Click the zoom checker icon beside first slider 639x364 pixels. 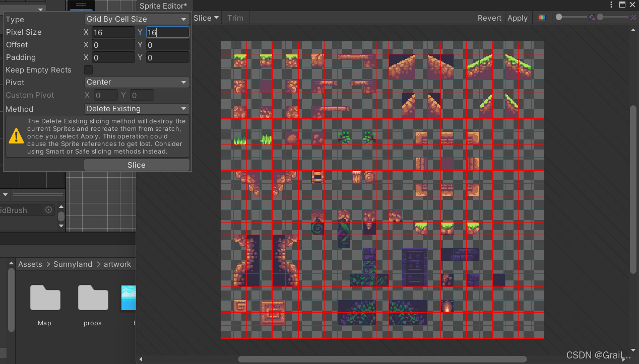[x=592, y=17]
